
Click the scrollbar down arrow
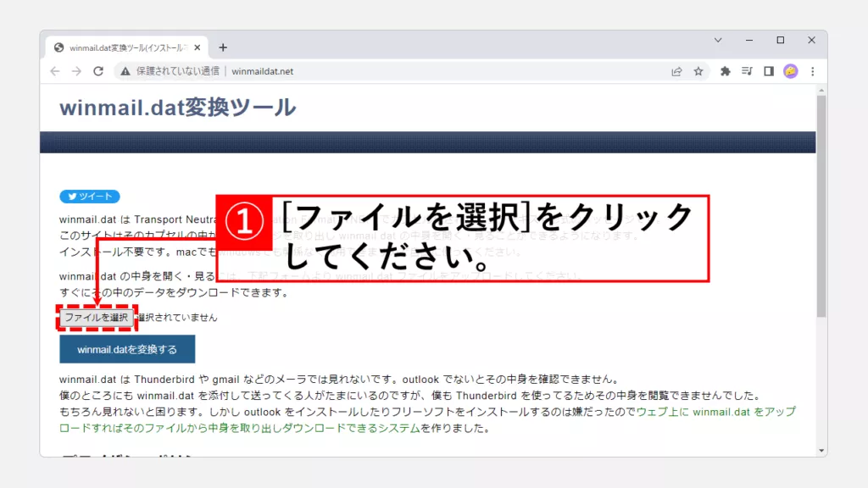pos(821,451)
